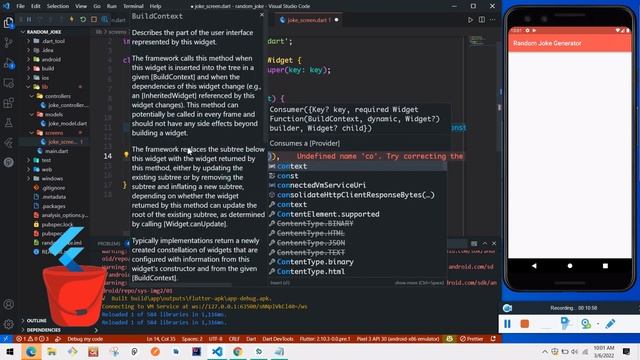The width and height of the screenshot is (640, 360).
Task: Open the Remote Explorer view
Action: (8, 83)
